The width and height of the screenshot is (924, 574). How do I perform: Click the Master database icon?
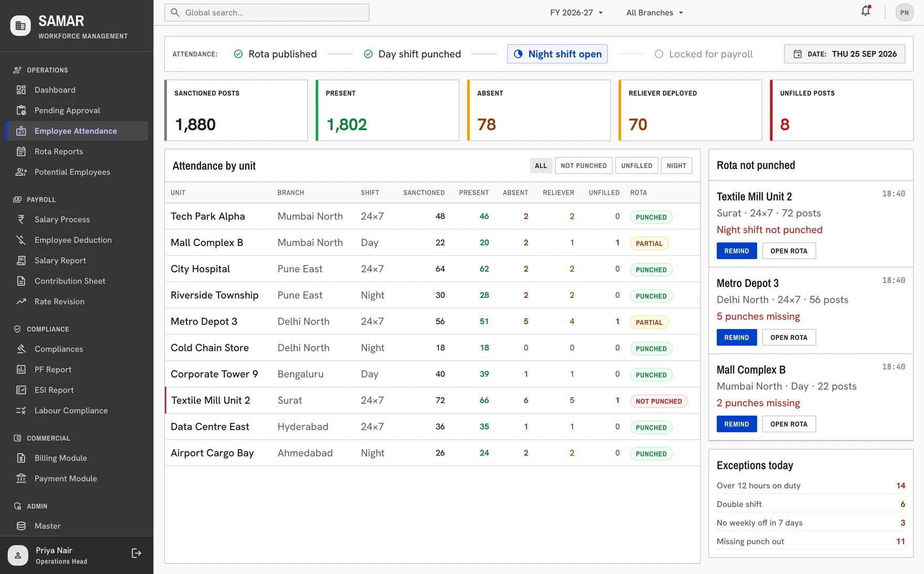click(x=21, y=526)
